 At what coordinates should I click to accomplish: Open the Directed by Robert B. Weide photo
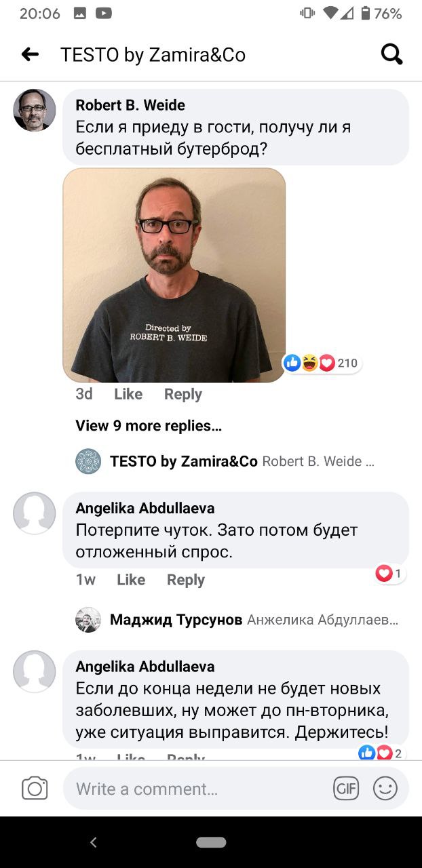tap(174, 275)
